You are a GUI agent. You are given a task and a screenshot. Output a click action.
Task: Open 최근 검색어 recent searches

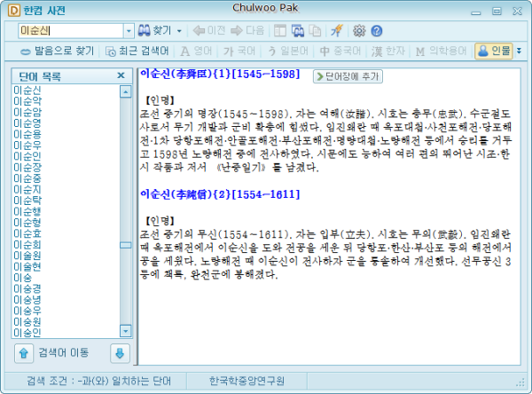[137, 51]
